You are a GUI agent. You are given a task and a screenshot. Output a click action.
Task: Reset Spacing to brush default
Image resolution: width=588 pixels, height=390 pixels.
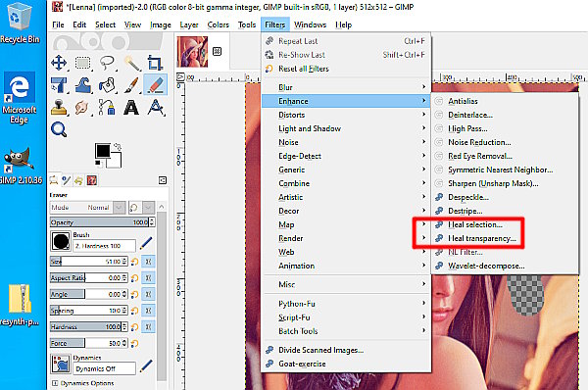(134, 311)
